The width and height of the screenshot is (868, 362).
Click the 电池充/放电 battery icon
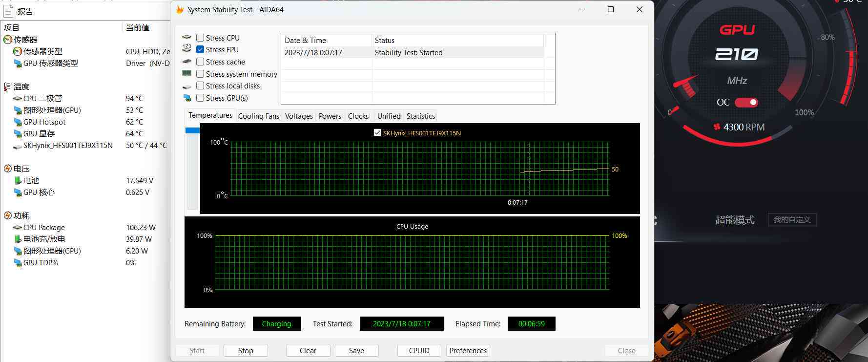click(x=18, y=239)
